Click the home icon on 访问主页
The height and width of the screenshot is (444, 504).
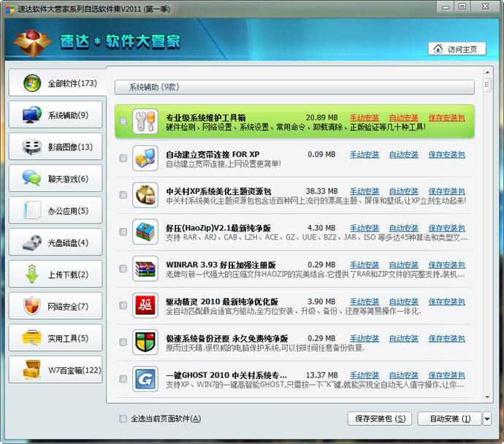(x=438, y=49)
